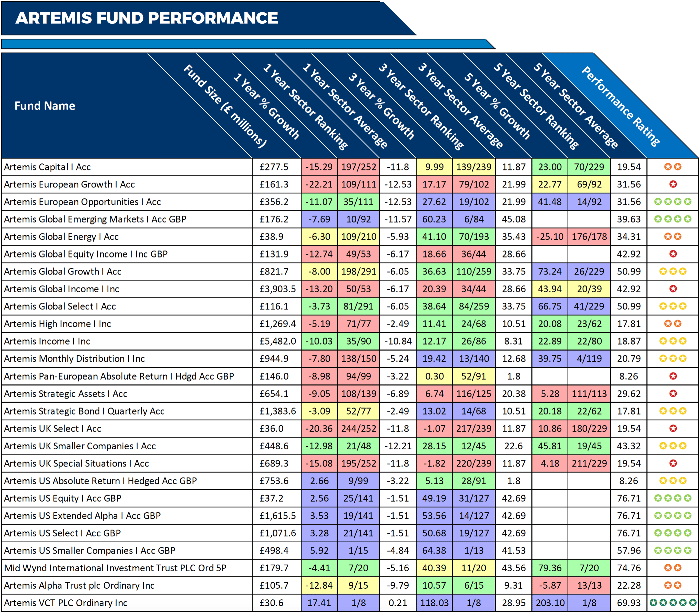Screen dimensions: 700x613
Task: Click the four green stars for European Opportunities
Action: 673,202
